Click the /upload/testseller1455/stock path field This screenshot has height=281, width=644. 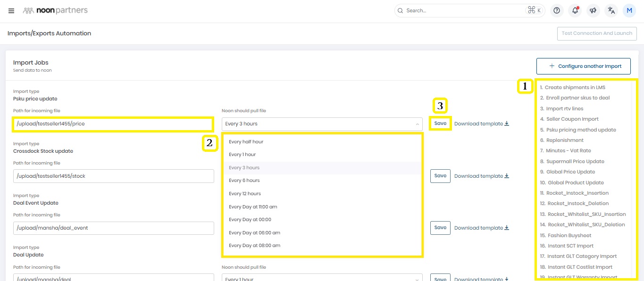pyautogui.click(x=113, y=176)
